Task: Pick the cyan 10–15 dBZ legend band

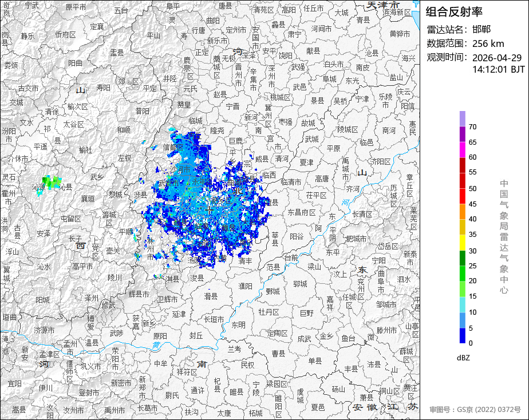Action: pyautogui.click(x=462, y=305)
